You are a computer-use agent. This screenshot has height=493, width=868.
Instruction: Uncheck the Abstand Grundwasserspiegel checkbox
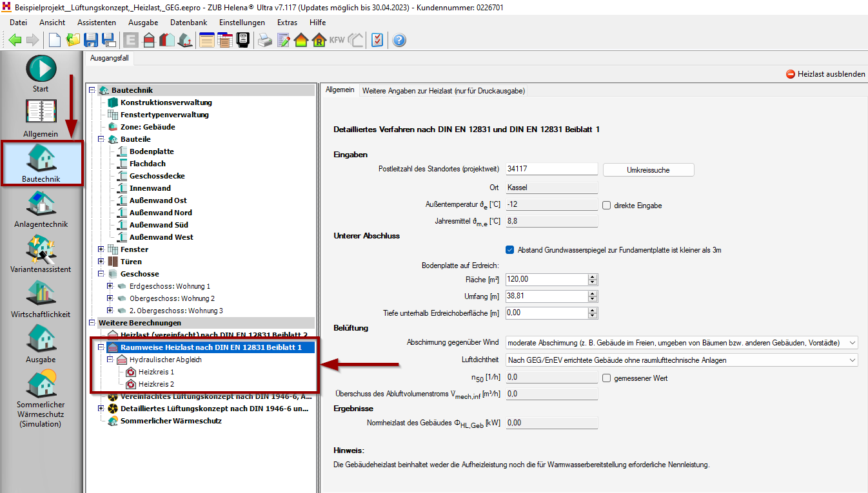[x=510, y=249]
